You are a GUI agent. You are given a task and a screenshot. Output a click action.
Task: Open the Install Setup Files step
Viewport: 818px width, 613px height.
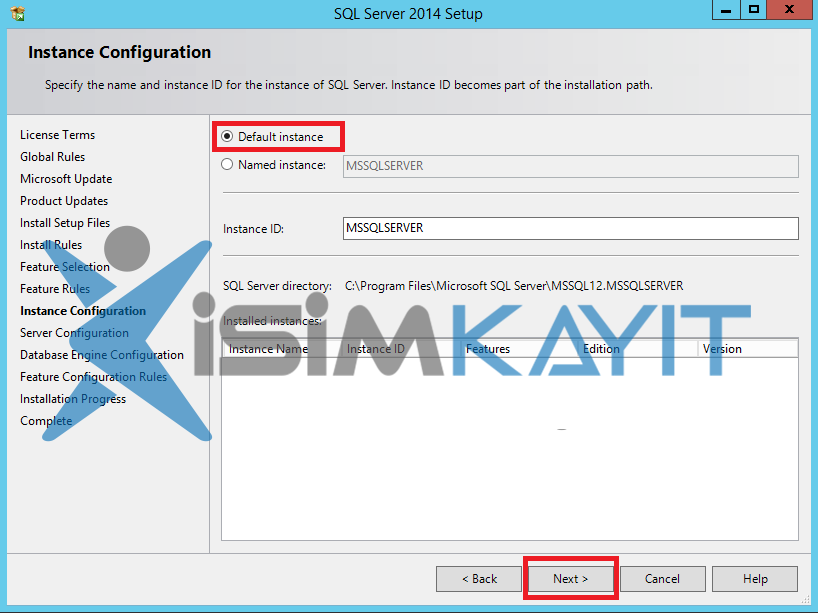[x=65, y=223]
